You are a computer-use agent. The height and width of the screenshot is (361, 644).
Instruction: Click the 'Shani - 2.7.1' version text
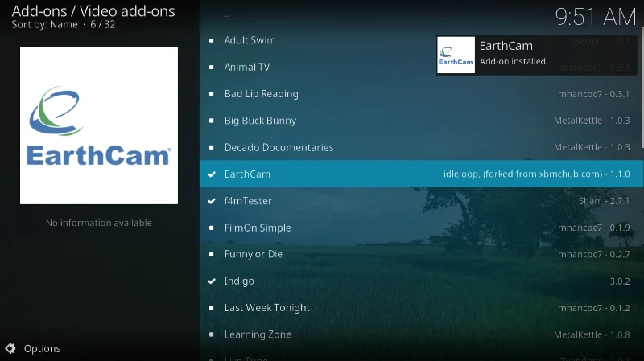pos(605,201)
